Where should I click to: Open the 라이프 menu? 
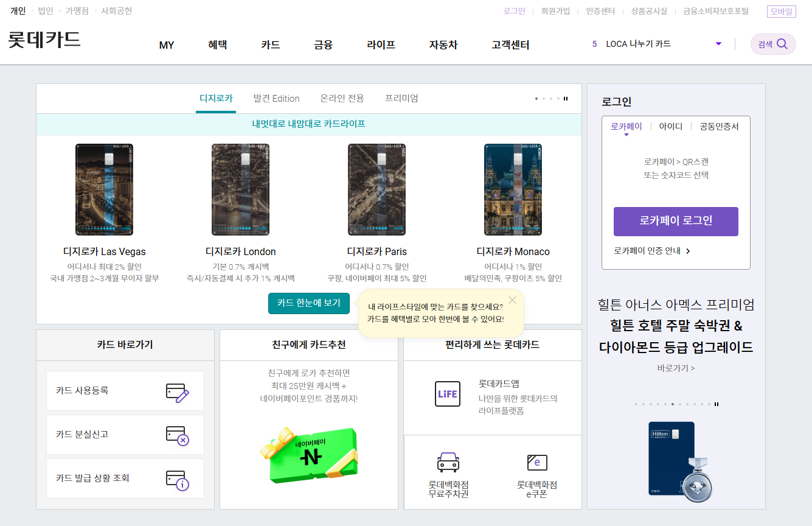381,44
